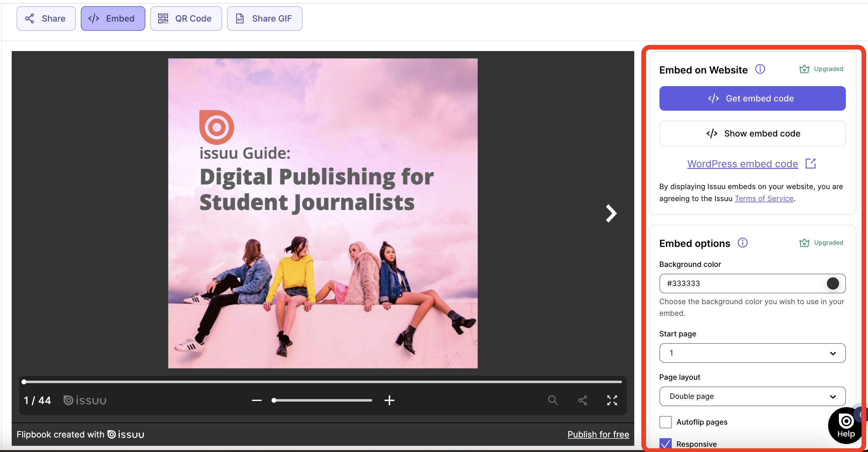This screenshot has height=452, width=868.
Task: Zoom in with the plus icon
Action: pos(389,400)
